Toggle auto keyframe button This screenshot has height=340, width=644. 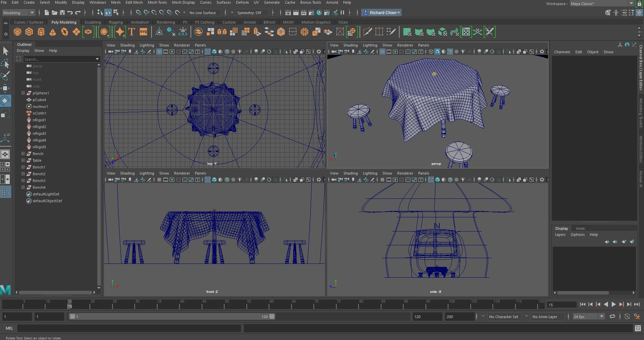(x=627, y=317)
